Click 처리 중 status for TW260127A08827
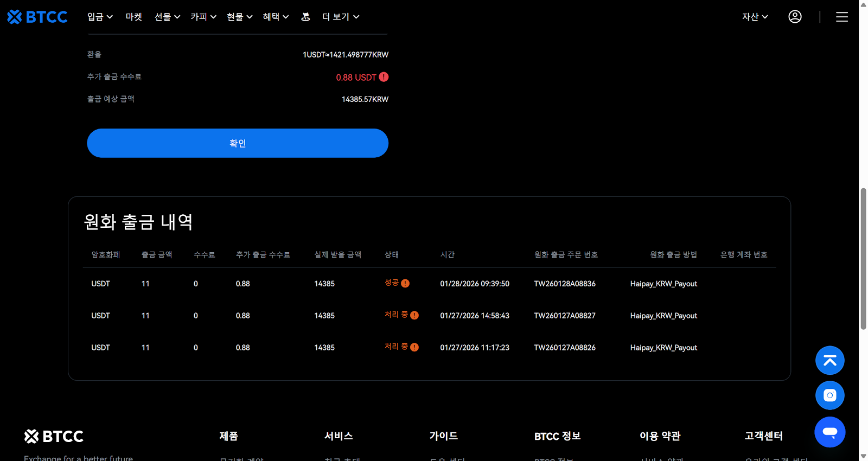The height and width of the screenshot is (461, 868). (396, 315)
